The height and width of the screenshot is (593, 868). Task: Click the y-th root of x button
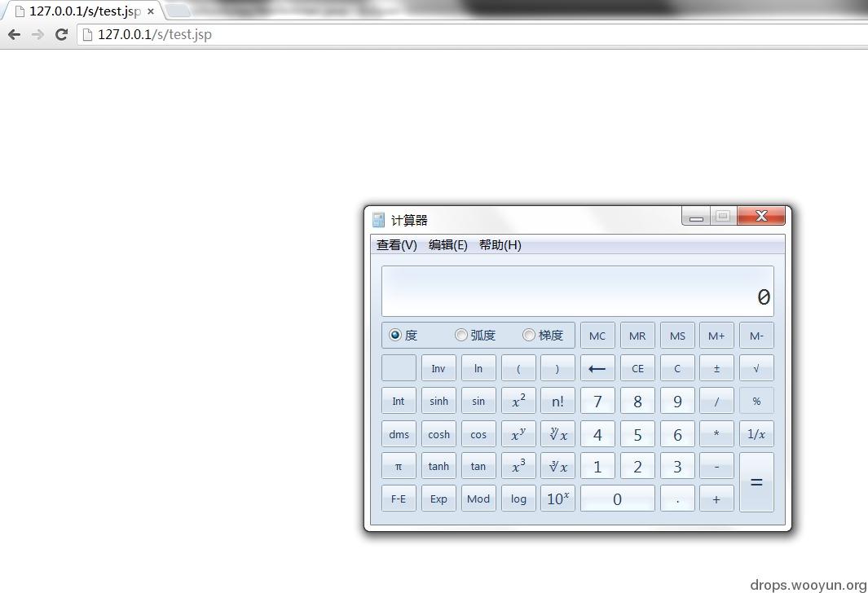pos(557,434)
